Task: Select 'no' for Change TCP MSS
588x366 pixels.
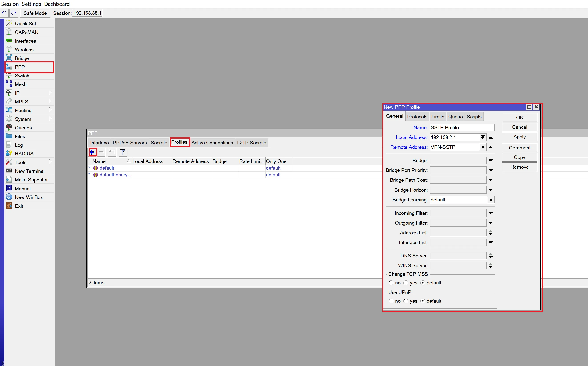Action: click(x=391, y=282)
